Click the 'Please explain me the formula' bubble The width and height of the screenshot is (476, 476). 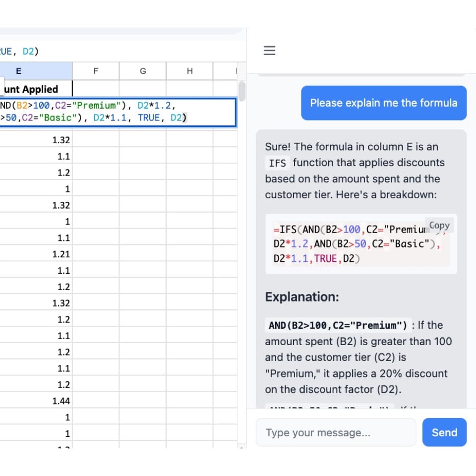pos(383,103)
